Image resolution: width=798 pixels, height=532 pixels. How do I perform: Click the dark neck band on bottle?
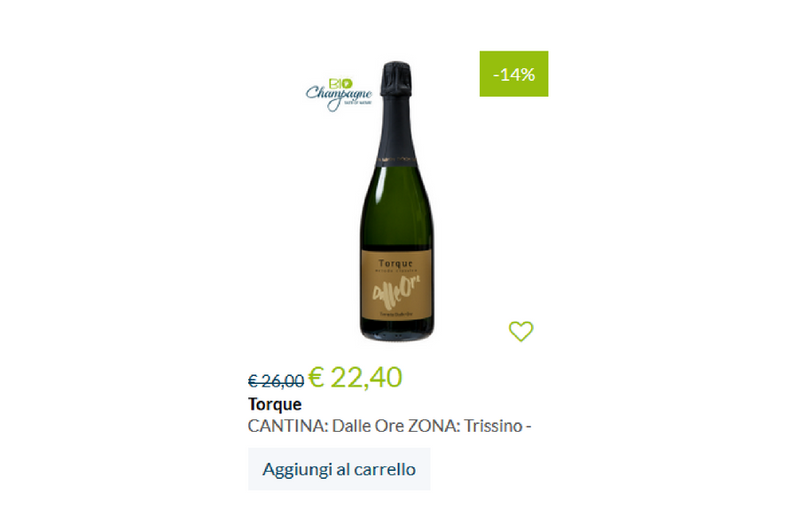pos(396,160)
